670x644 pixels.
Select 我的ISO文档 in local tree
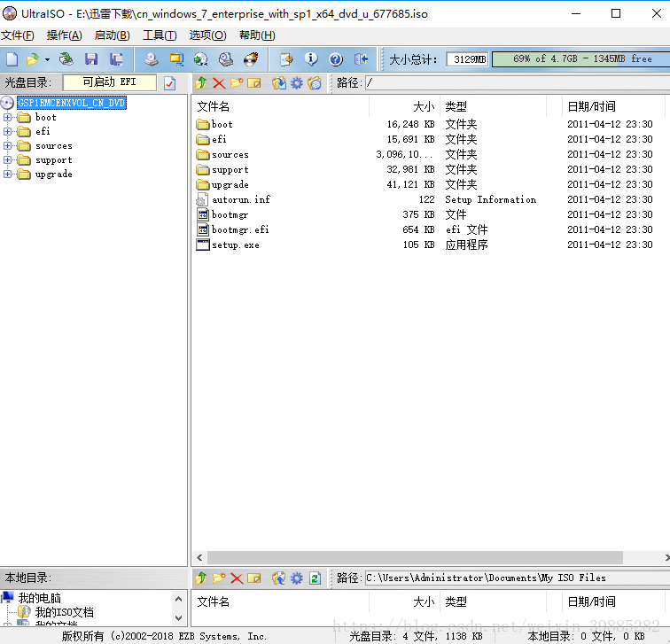tap(64, 612)
